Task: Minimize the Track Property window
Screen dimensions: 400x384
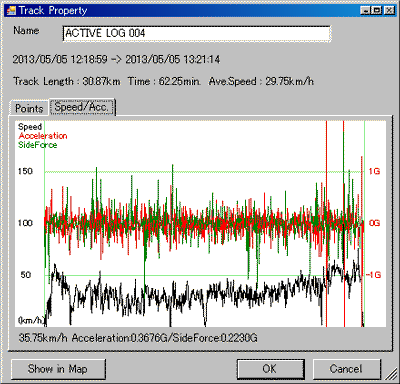Action: tap(365, 10)
